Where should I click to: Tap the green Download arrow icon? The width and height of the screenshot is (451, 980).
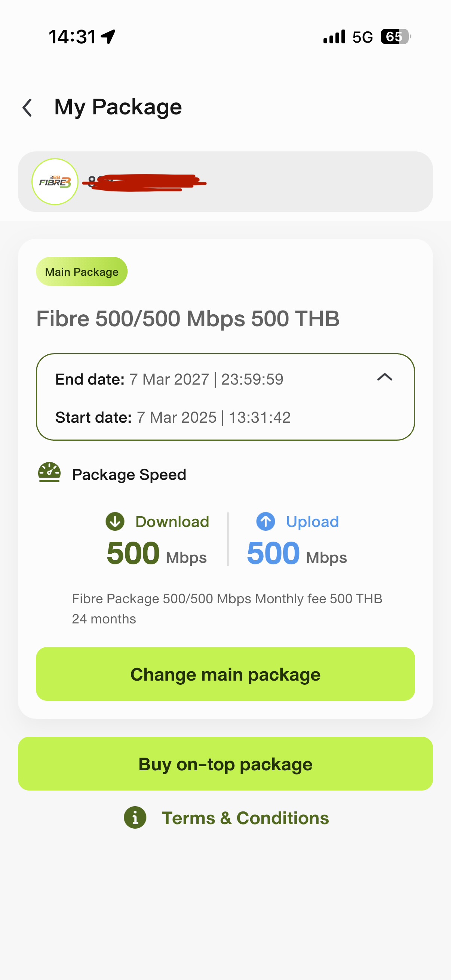pyautogui.click(x=115, y=521)
